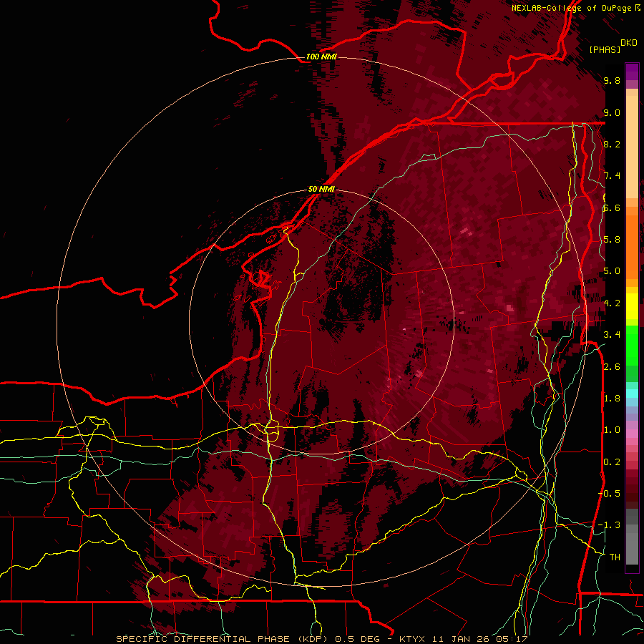The width and height of the screenshot is (644, 644).
Task: Pick the gray swatch at the scale bottom
Action: coord(632,550)
